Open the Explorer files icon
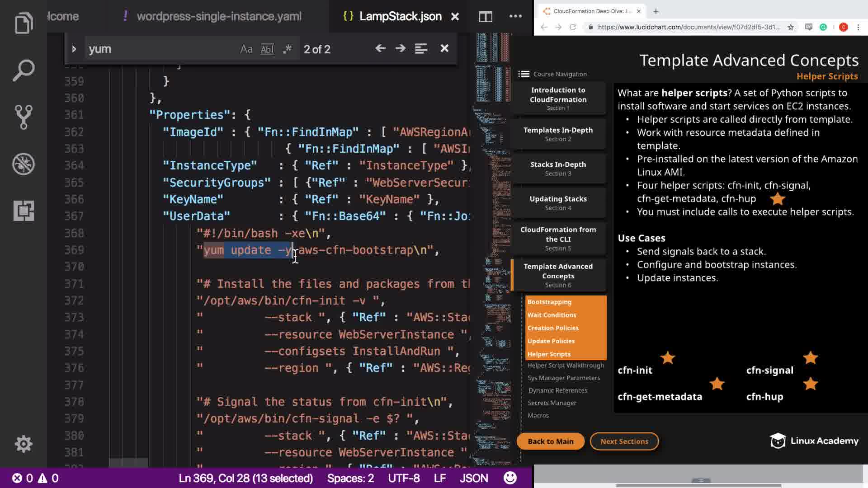This screenshot has height=488, width=868. click(24, 23)
